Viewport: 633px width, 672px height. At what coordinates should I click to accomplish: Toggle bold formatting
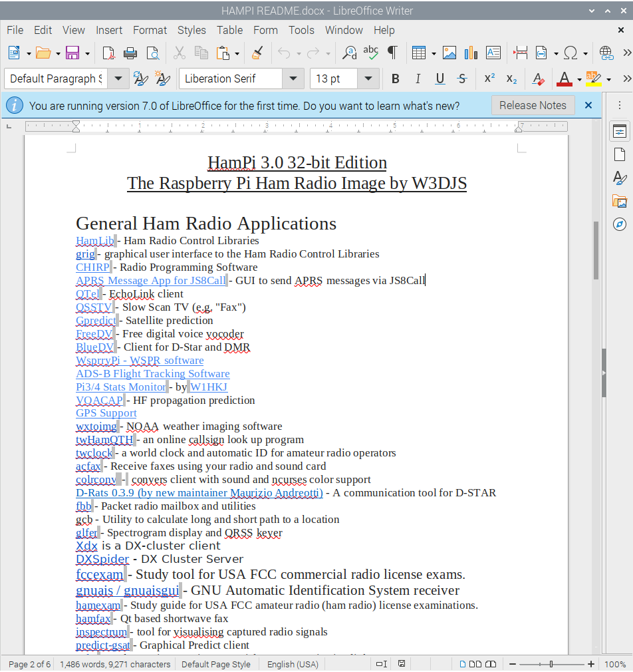point(396,79)
